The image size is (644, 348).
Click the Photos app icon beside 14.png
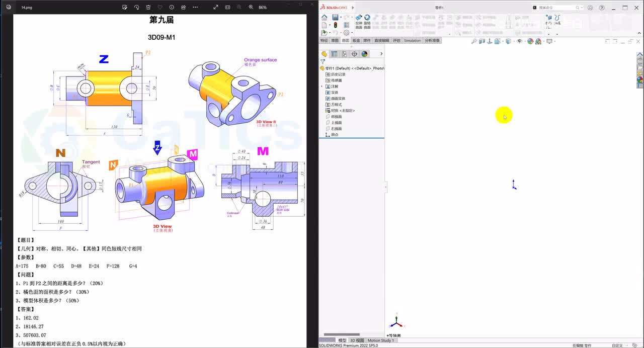[x=8, y=8]
